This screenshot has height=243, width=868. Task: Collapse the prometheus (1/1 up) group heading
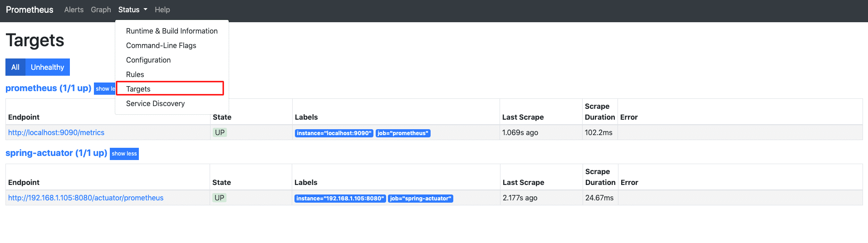tap(49, 88)
